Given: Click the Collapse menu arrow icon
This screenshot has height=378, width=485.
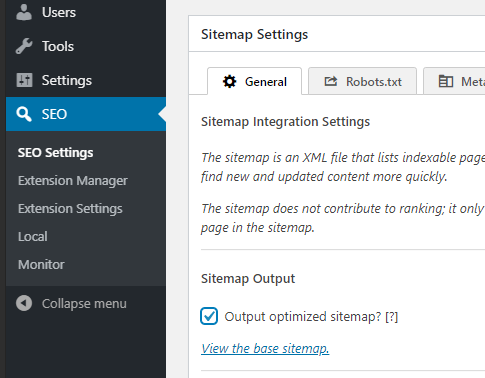Looking at the screenshot, I should tap(24, 303).
